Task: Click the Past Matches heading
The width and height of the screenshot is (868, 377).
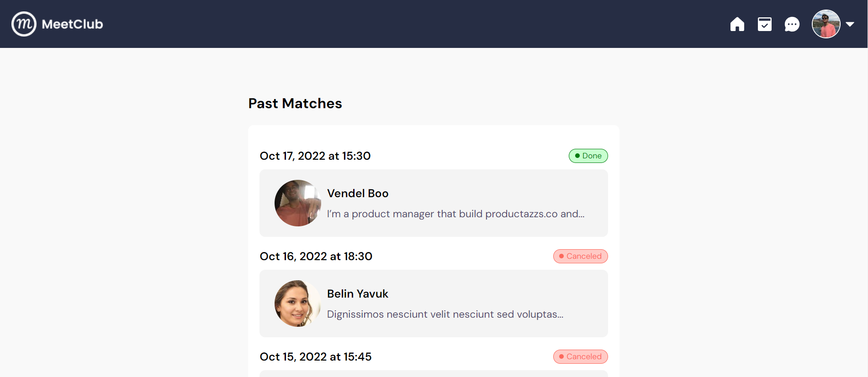Action: coord(295,104)
